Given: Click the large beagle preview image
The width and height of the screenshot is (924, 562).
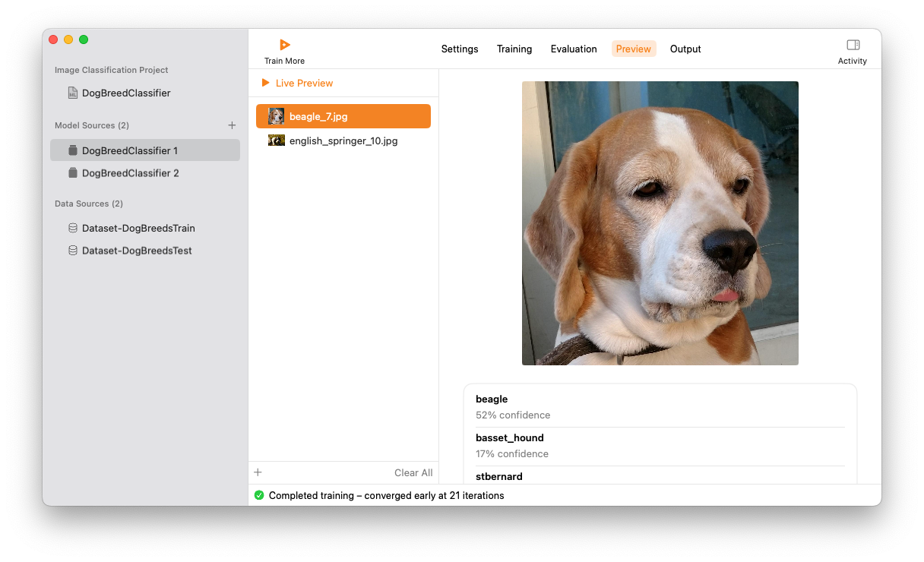Looking at the screenshot, I should (x=660, y=223).
